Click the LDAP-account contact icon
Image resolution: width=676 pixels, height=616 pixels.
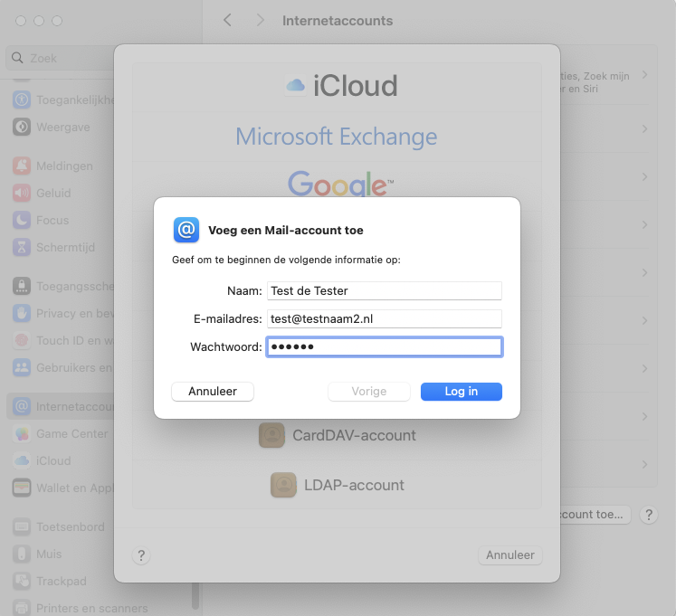click(x=283, y=485)
